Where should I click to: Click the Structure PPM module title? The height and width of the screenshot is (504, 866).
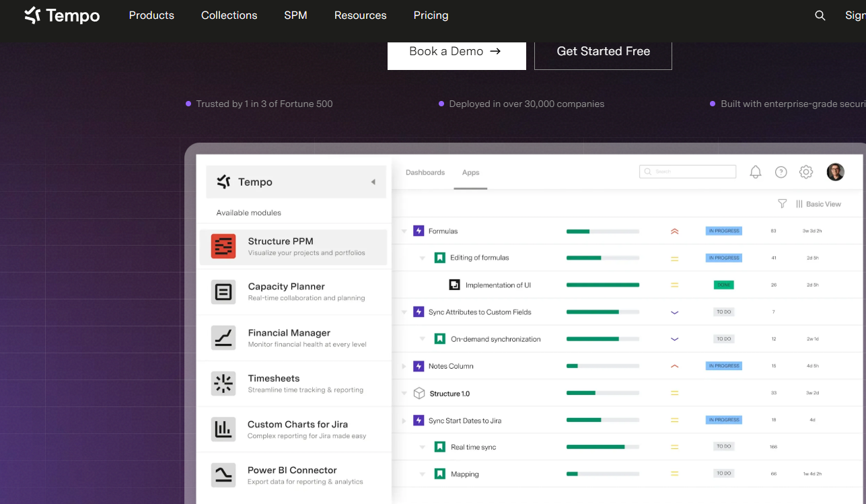[281, 241]
